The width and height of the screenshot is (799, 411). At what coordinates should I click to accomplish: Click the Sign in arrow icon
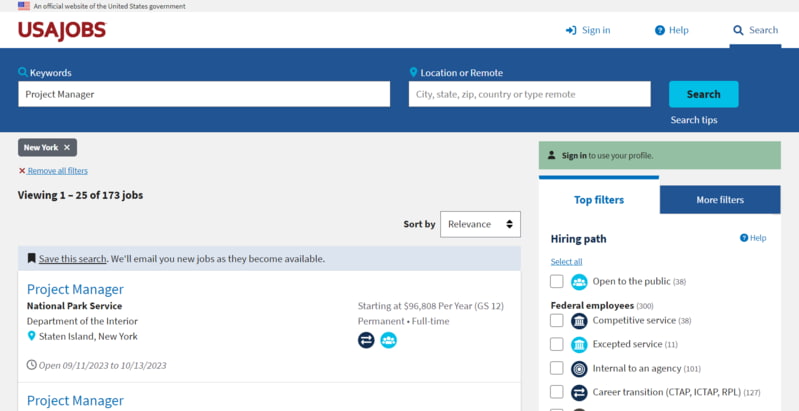pyautogui.click(x=571, y=31)
